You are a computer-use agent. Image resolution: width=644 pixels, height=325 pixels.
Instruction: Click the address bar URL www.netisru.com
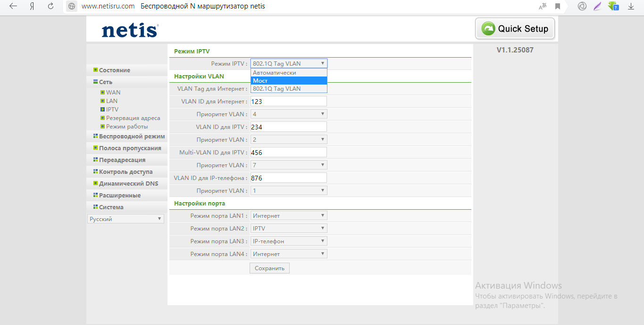(108, 7)
